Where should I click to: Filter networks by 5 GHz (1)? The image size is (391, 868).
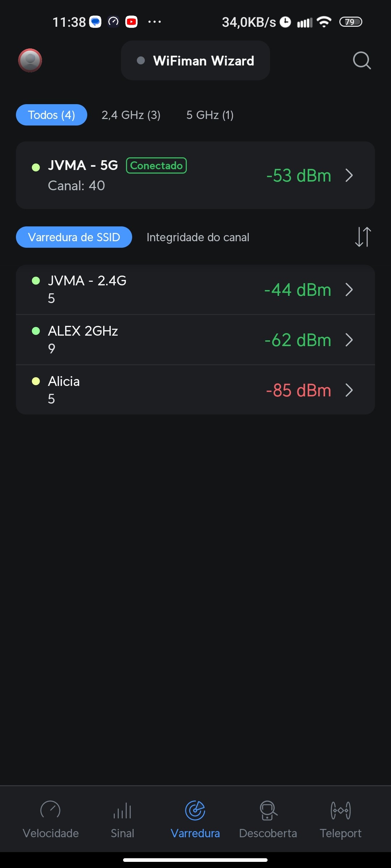(210, 115)
